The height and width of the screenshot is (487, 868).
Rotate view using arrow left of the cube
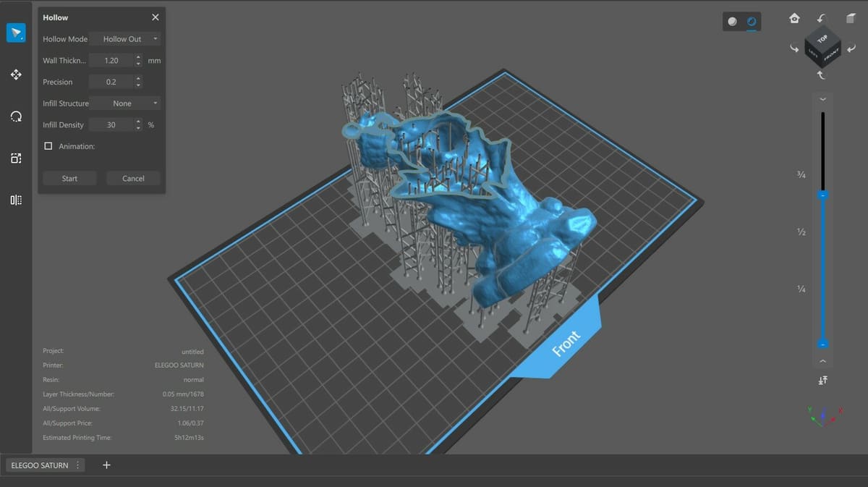[794, 48]
